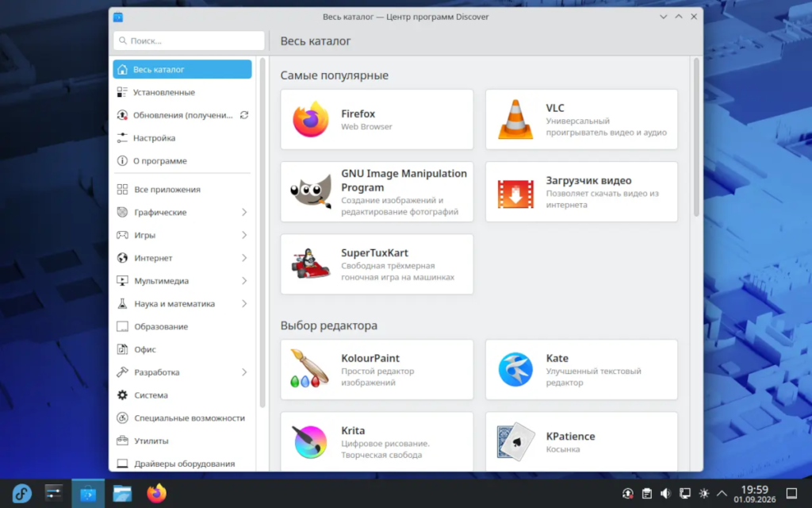Viewport: 812px width, 508px height.
Task: Open the Firefox Web Browser card
Action: click(x=377, y=120)
